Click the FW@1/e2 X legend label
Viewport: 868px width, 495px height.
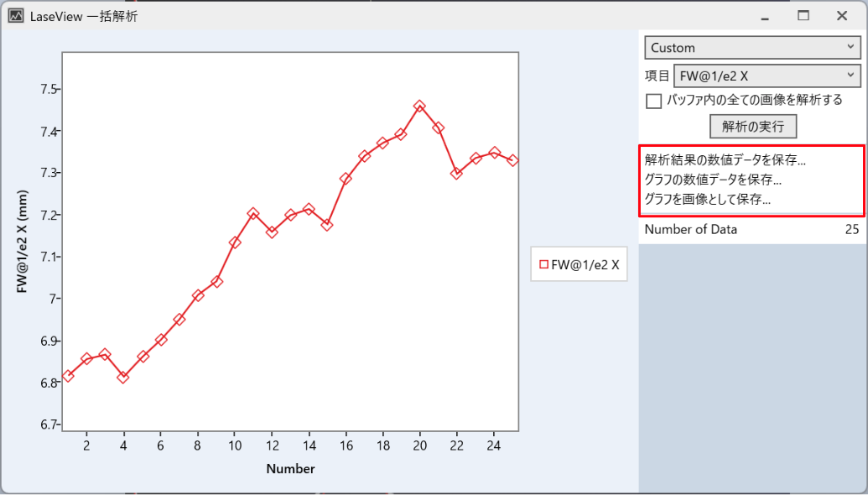coord(585,264)
